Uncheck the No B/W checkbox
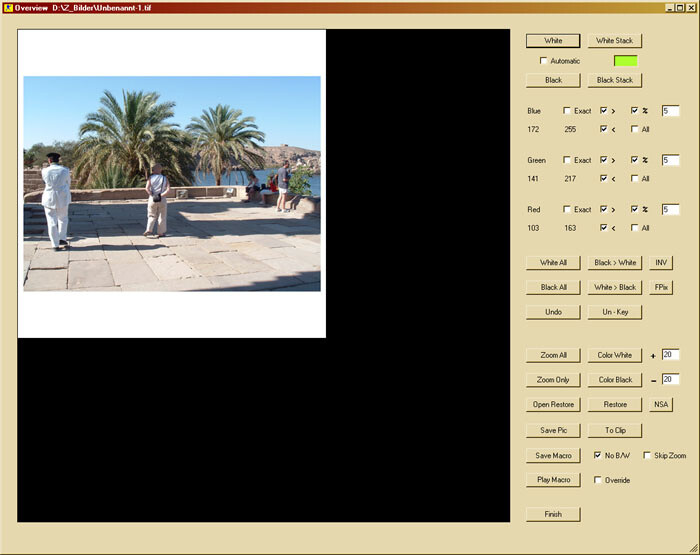This screenshot has width=700, height=555. 597,455
